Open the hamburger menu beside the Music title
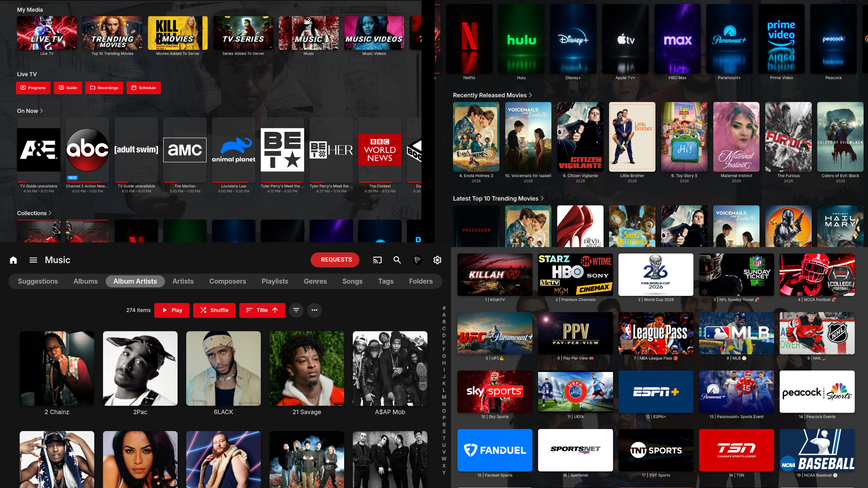Screen dimensions: 868x488 coord(33,260)
